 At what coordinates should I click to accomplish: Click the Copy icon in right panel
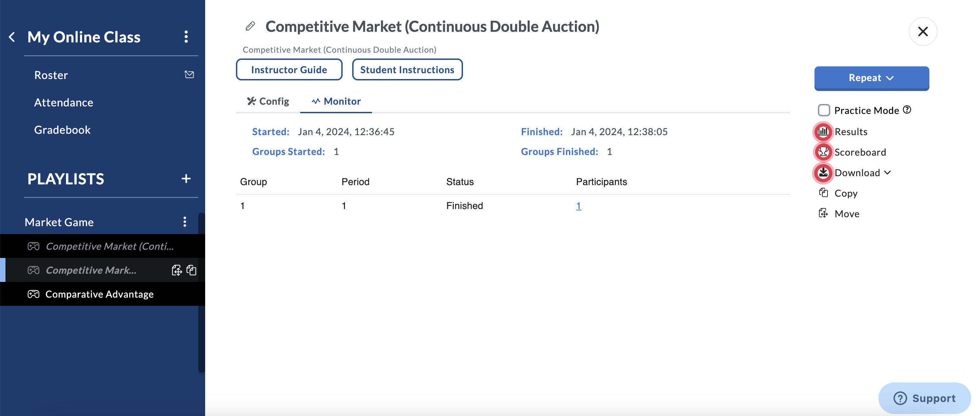point(824,193)
